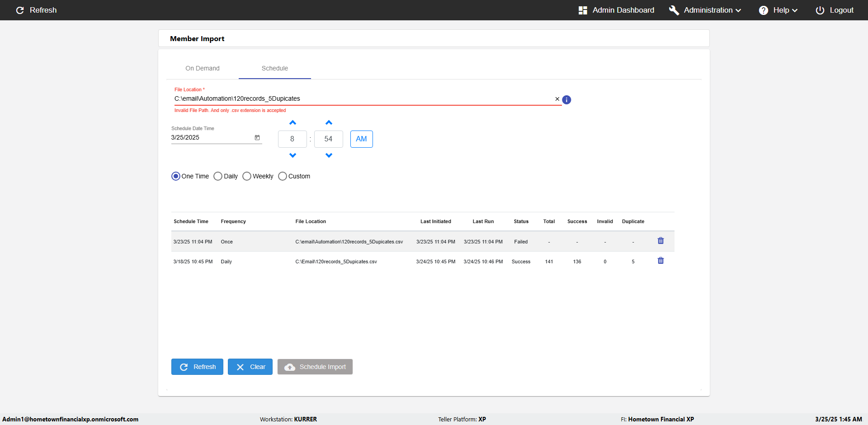Increase the hour with the up chevron
This screenshot has width=868, height=425.
pyautogui.click(x=292, y=122)
